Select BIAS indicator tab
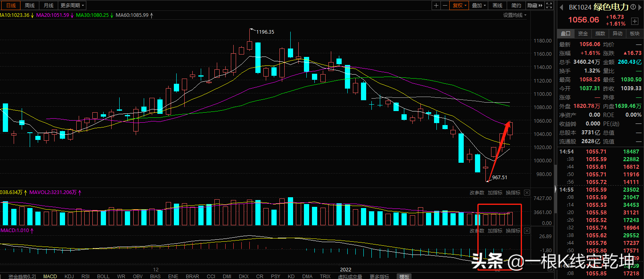The width and height of the screenshot is (644, 279). (x=155, y=276)
